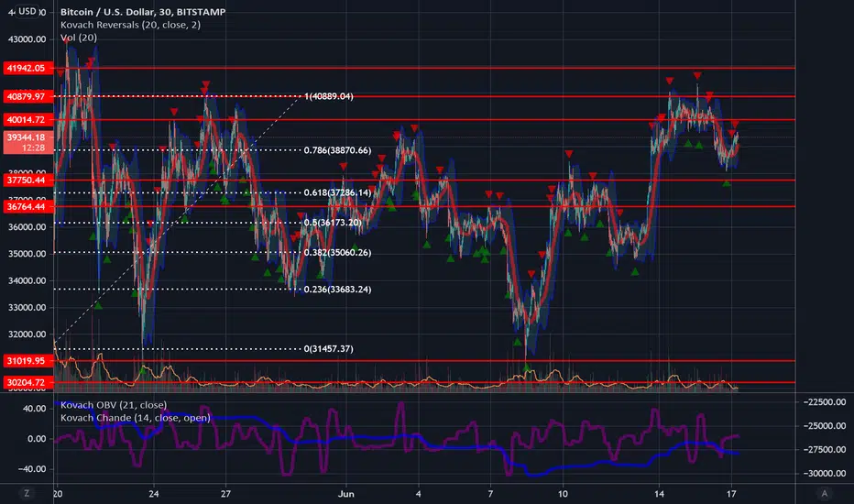This screenshot has height=504, width=854.
Task: Select the Bitcoin / U.S. Dollar chart title
Action: (143, 11)
